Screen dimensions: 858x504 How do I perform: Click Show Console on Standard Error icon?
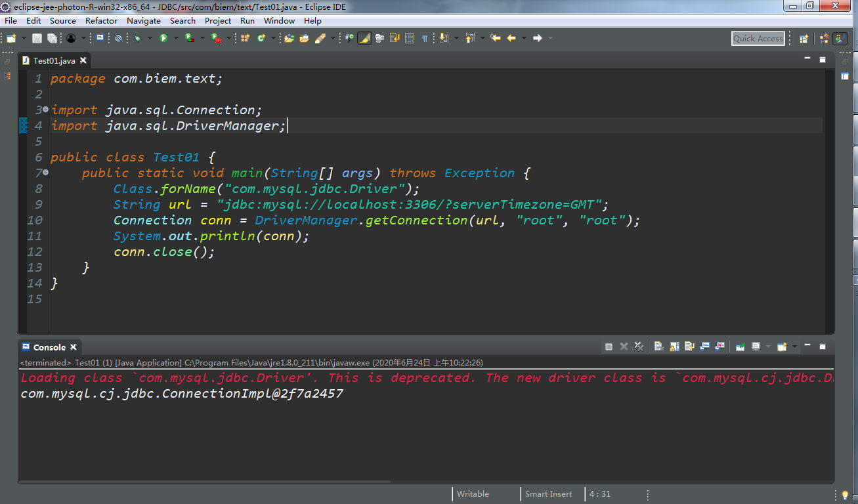(720, 346)
